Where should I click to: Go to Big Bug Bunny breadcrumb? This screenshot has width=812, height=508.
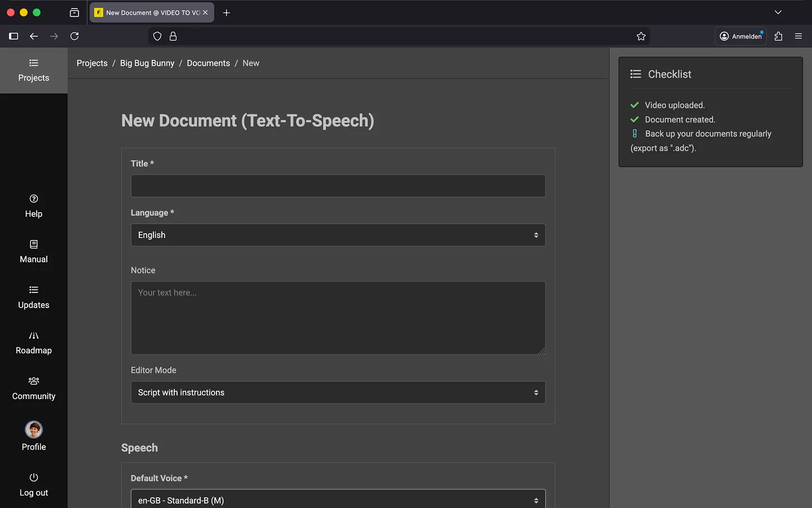click(x=147, y=63)
